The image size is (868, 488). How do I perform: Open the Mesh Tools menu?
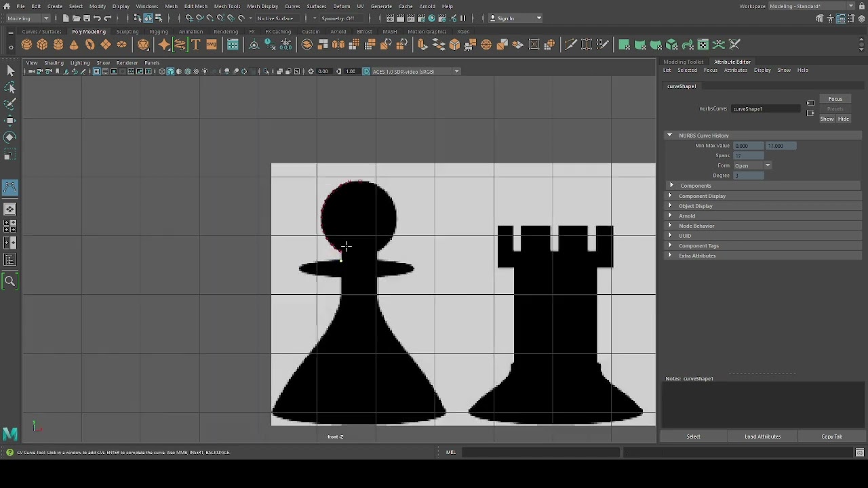point(227,6)
